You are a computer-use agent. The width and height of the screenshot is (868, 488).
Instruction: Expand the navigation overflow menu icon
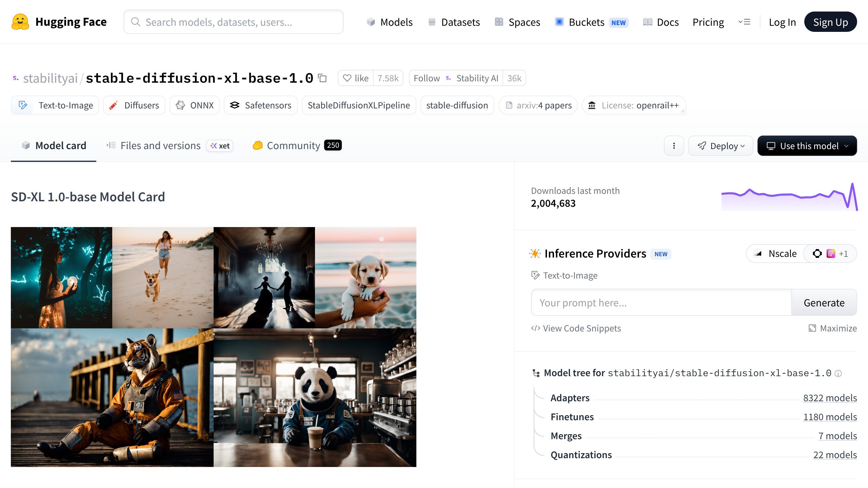(744, 22)
